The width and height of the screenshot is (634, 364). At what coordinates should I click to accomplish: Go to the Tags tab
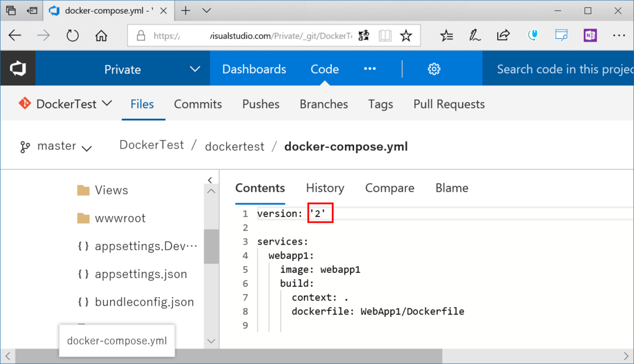click(381, 105)
